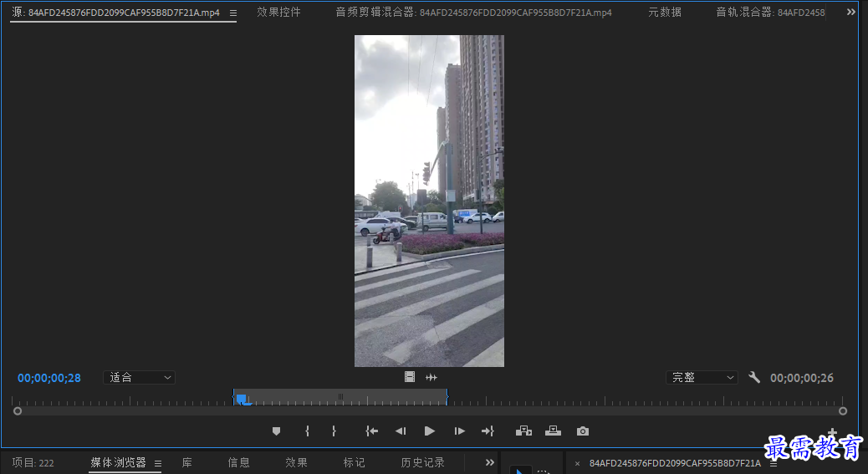Mark Out point with the right brace
The image size is (868, 474).
click(x=334, y=431)
